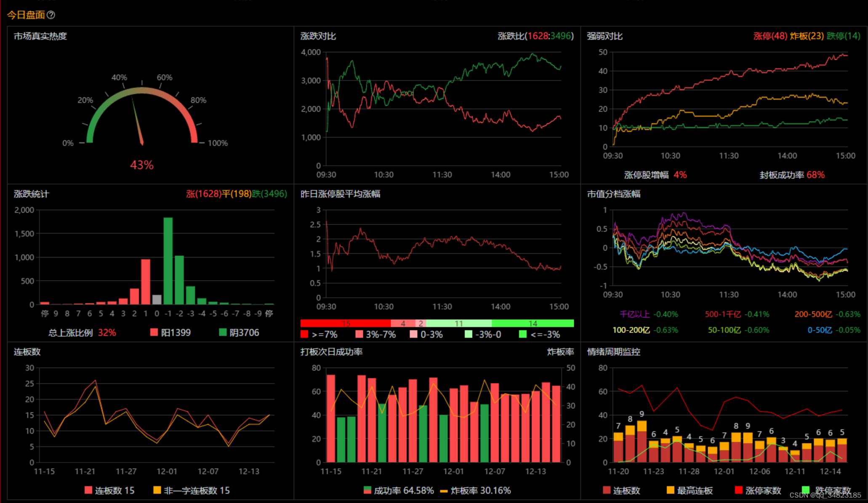Screen dimensions: 868x503
Task: Click the 炸板(23) label in 强弱对比
Action: [x=807, y=36]
